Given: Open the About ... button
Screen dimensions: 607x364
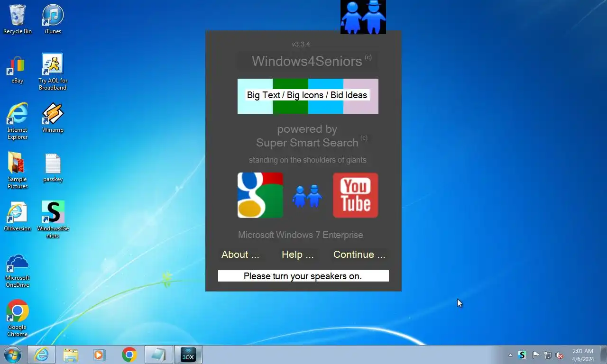Looking at the screenshot, I should pyautogui.click(x=240, y=255).
